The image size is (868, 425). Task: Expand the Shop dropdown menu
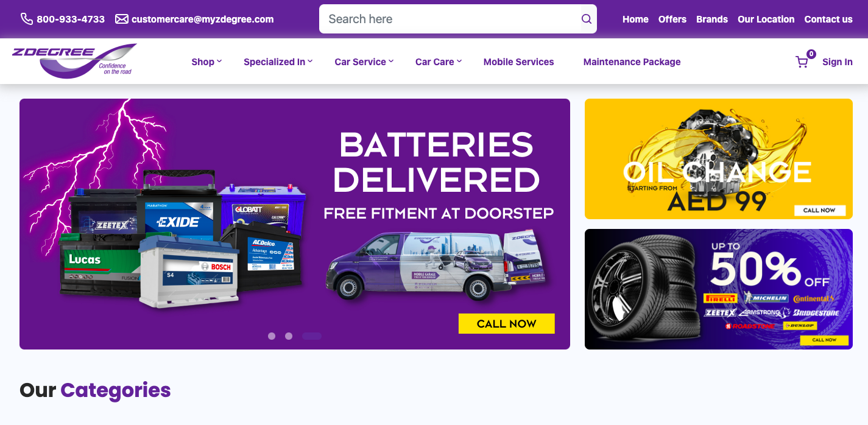pyautogui.click(x=206, y=61)
